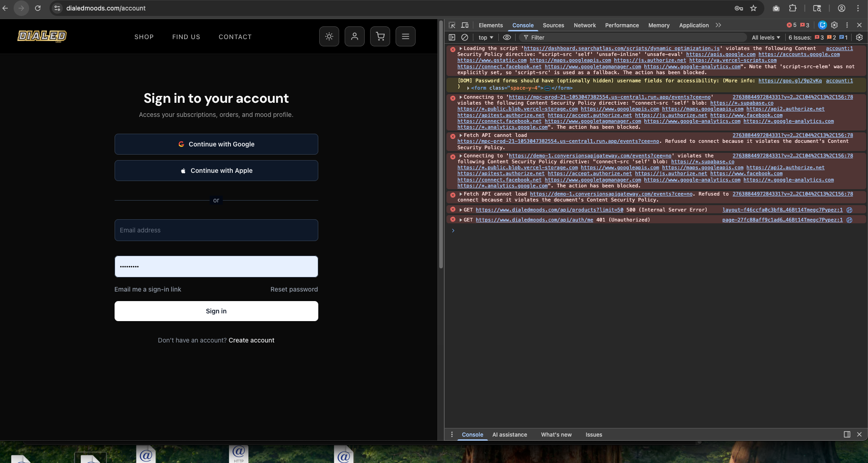Viewport: 868px width, 463px height.
Task: Expand the GET api/products 500 error
Action: point(461,210)
